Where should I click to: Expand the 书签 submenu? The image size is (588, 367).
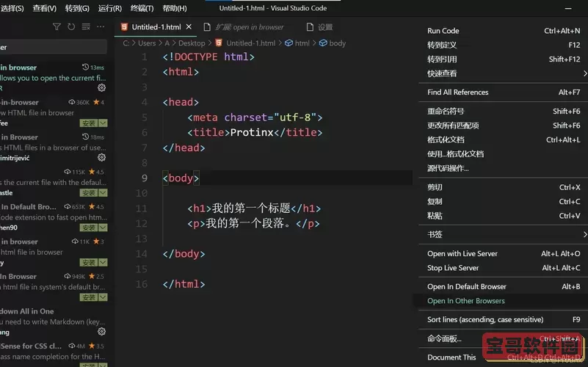503,235
